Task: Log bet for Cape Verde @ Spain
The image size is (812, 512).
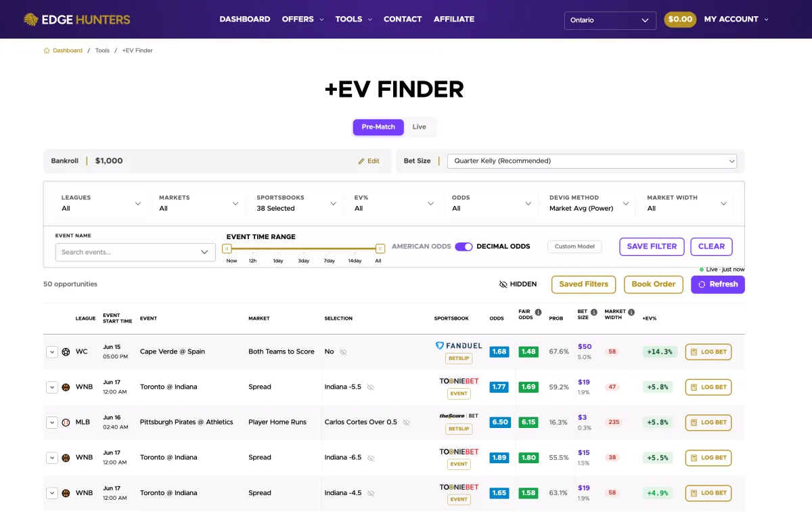Action: coord(708,352)
